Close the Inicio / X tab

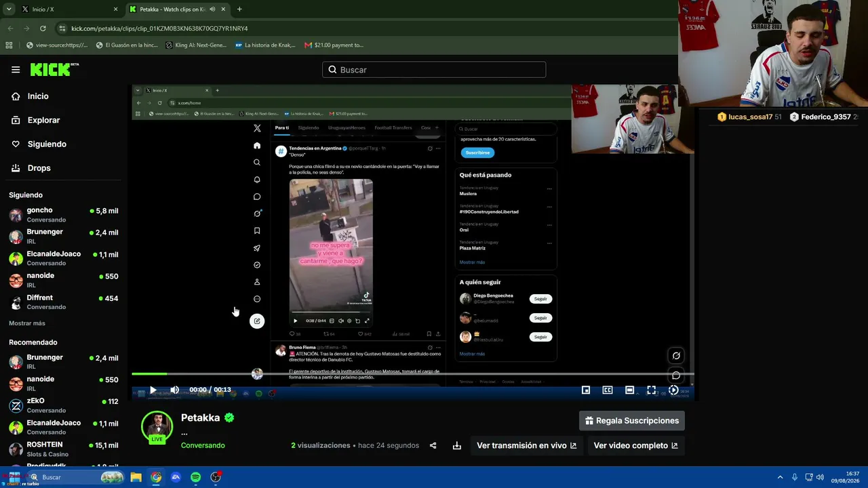(115, 9)
